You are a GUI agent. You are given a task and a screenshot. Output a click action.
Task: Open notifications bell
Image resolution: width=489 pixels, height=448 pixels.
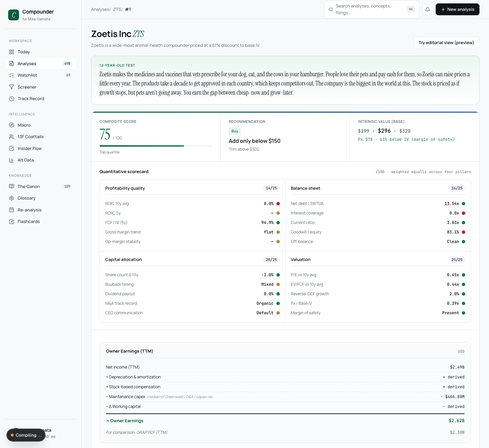pyautogui.click(x=428, y=10)
